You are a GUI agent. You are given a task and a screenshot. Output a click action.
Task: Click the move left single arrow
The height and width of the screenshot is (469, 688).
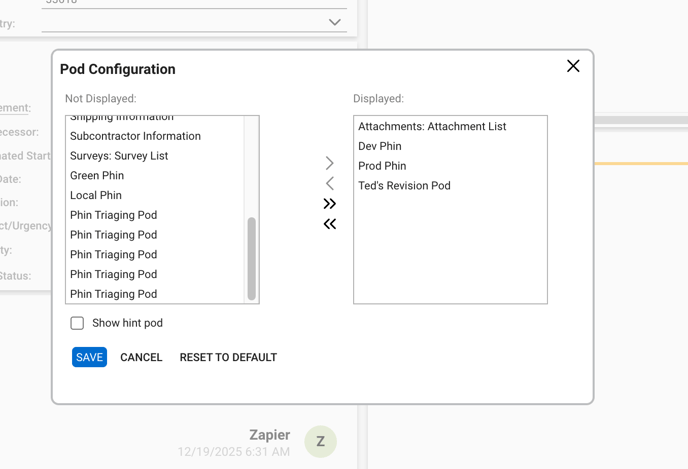330,184
